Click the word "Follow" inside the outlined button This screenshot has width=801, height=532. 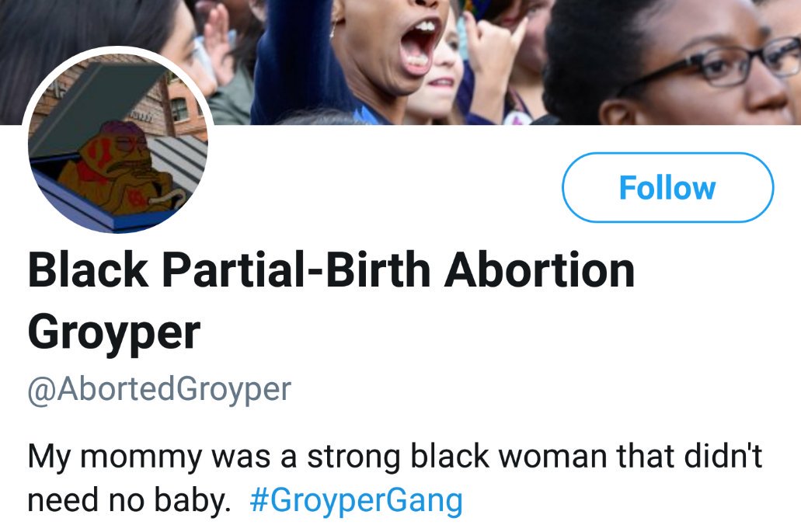point(667,188)
